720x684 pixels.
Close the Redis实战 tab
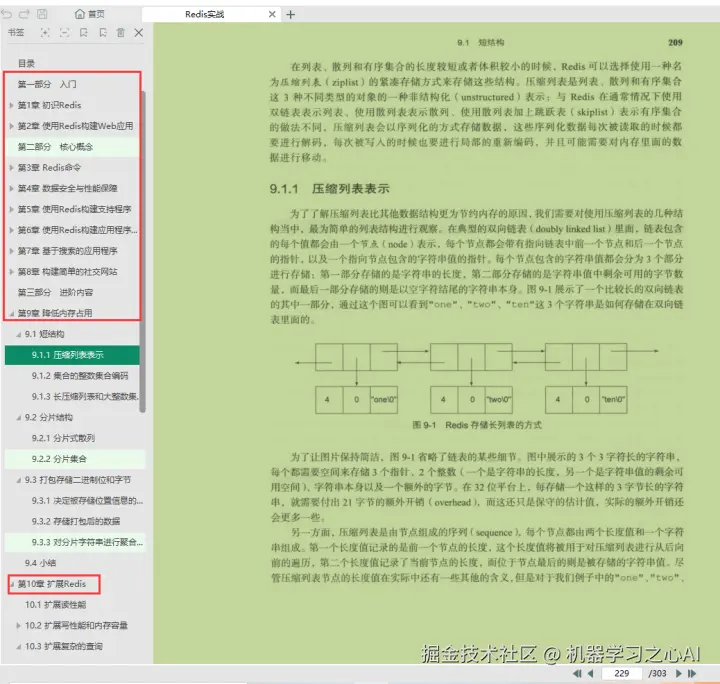272,14
